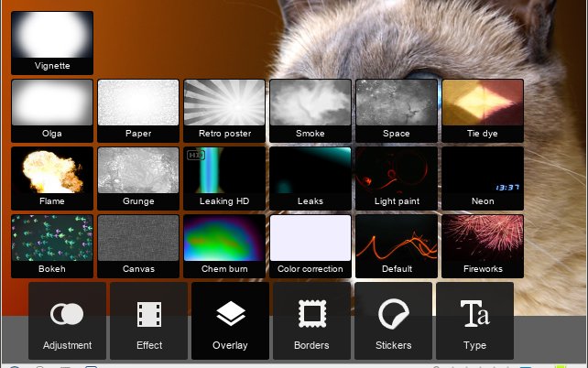Select the Grunge overlay
The width and height of the screenshot is (588, 368).
coord(138,179)
